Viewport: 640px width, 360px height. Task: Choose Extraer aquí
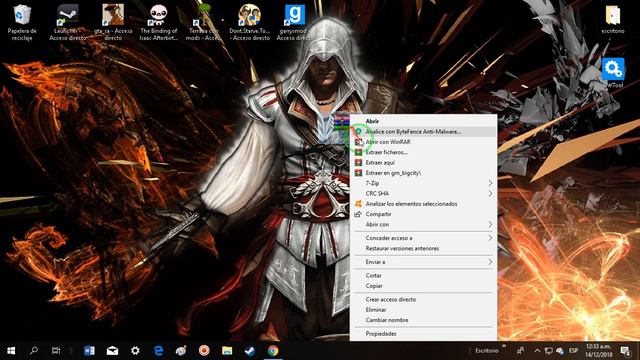(424, 162)
